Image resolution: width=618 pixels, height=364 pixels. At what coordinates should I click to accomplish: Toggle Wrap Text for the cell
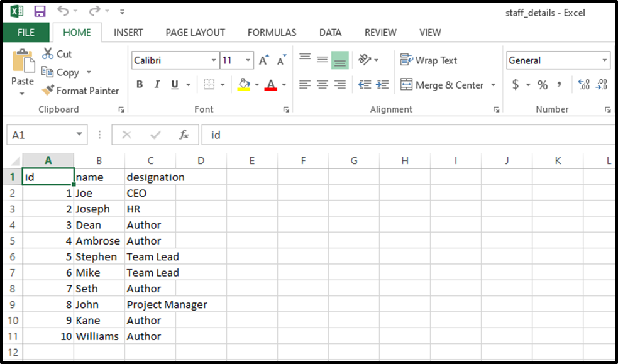click(429, 60)
